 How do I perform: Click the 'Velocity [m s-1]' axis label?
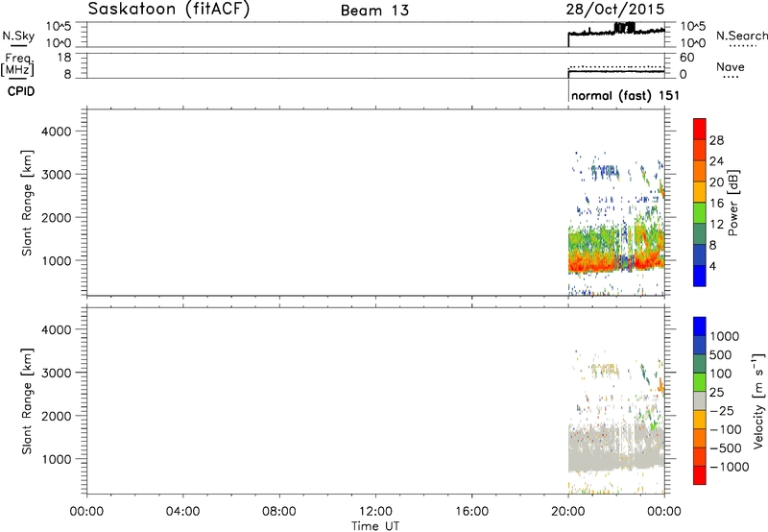(x=758, y=400)
